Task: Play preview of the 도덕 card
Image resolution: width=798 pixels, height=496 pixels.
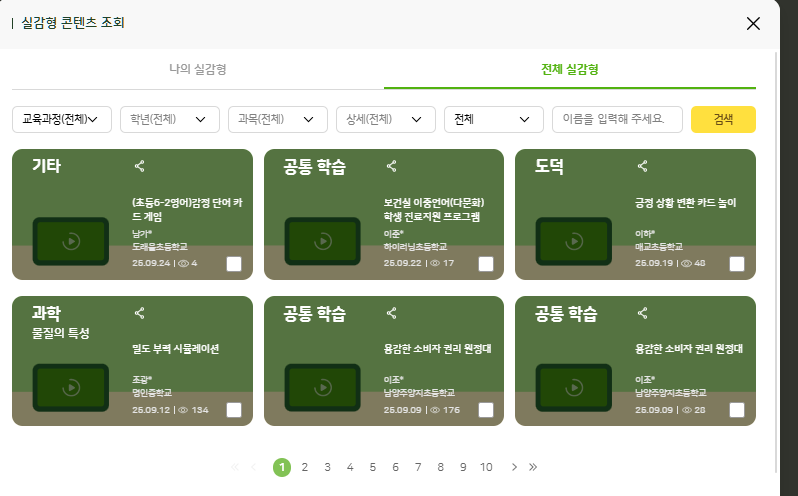Action: tap(574, 241)
